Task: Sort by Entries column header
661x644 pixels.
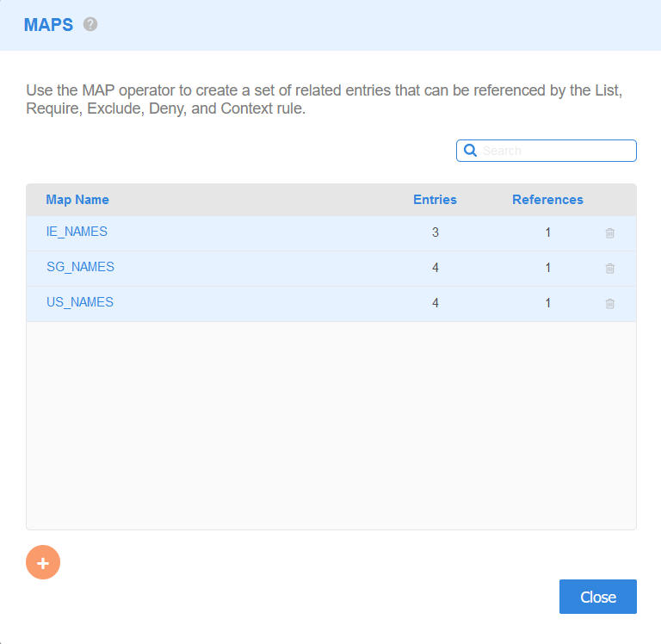Action: [435, 200]
